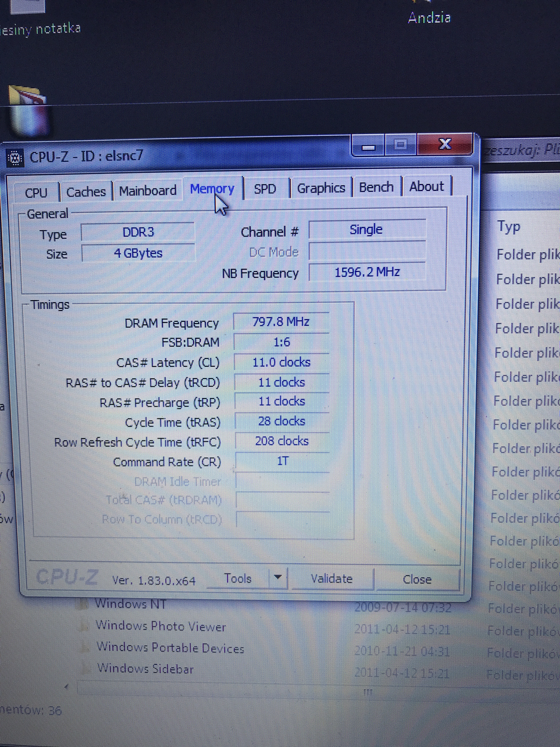Click the DDR3 memory type field
This screenshot has width=560, height=747.
(138, 232)
